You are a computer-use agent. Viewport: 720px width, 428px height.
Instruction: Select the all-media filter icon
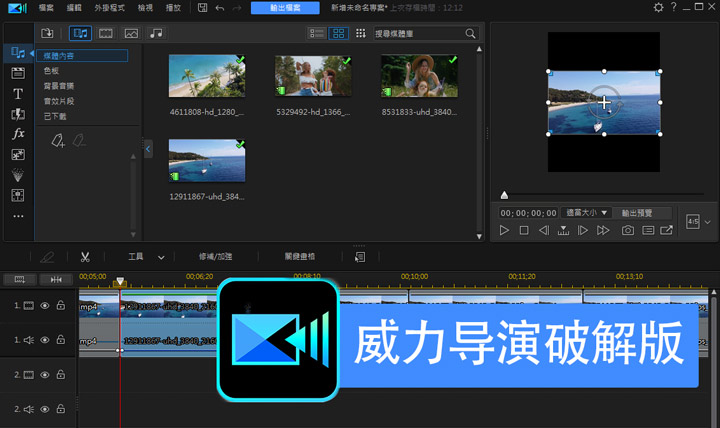coord(80,33)
